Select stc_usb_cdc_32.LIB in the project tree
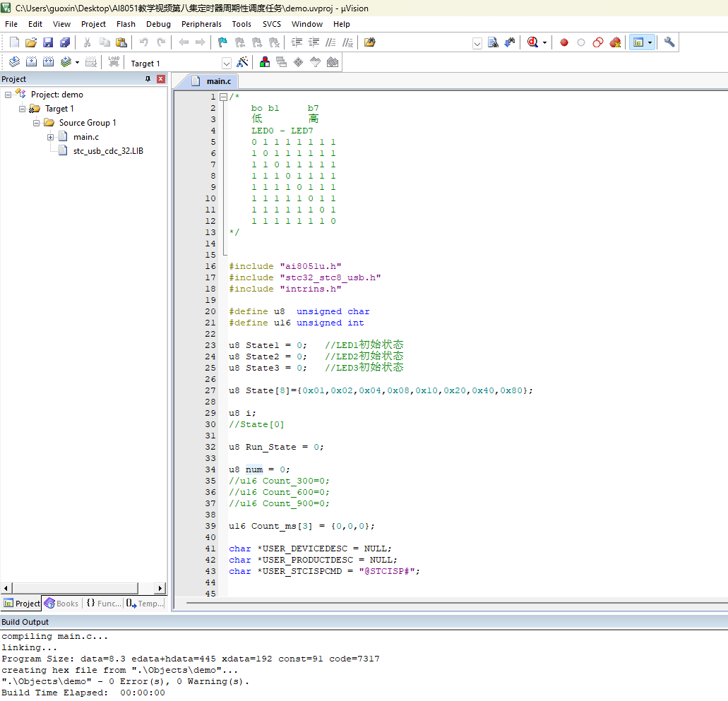Viewport: 728px width, 701px height. click(108, 151)
